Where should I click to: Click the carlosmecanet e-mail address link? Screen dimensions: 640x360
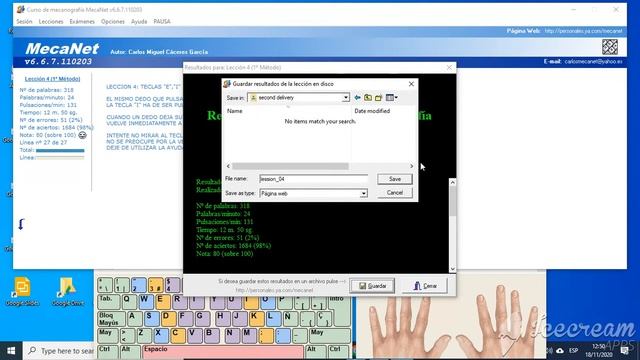[593, 62]
